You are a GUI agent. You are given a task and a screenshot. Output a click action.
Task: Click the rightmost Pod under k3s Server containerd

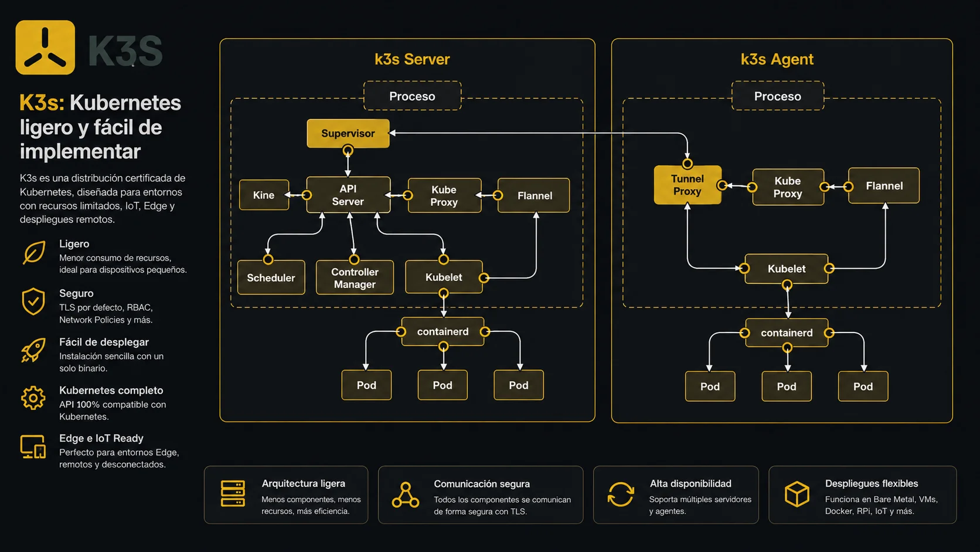pos(519,385)
